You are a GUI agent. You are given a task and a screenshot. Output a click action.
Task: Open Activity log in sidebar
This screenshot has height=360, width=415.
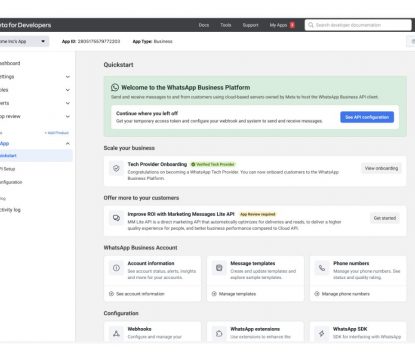click(10, 210)
